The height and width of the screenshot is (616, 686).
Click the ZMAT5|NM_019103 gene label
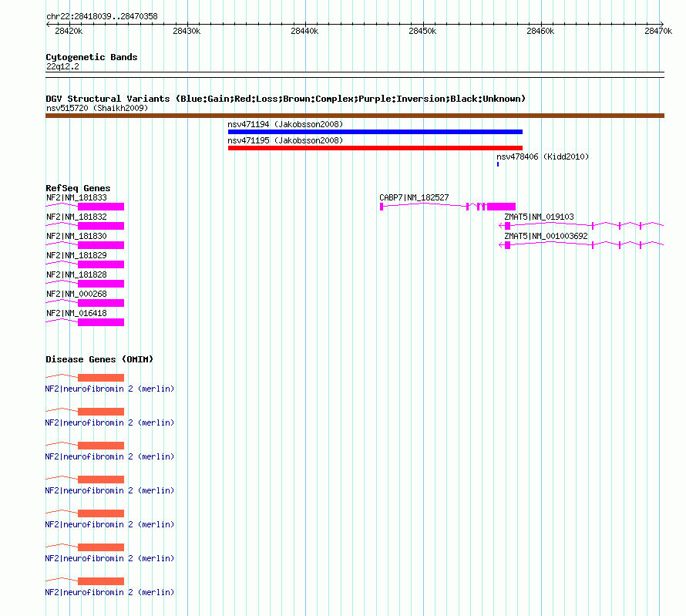[539, 217]
